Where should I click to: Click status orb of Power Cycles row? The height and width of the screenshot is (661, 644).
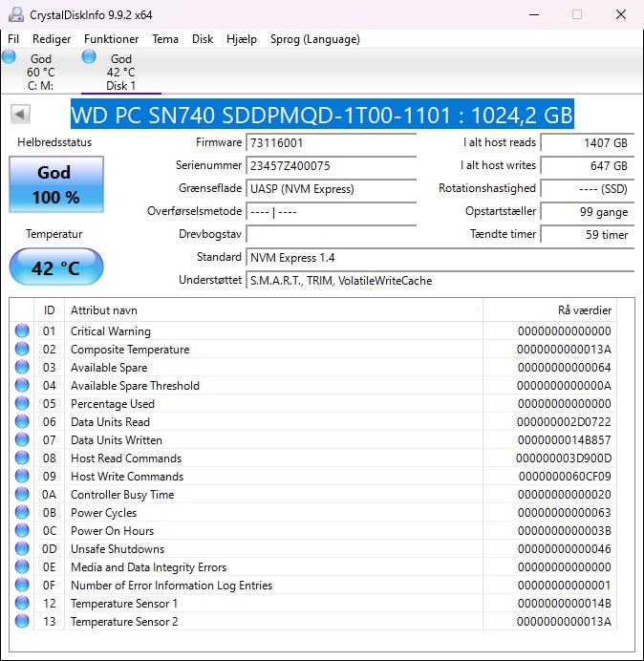(x=22, y=512)
